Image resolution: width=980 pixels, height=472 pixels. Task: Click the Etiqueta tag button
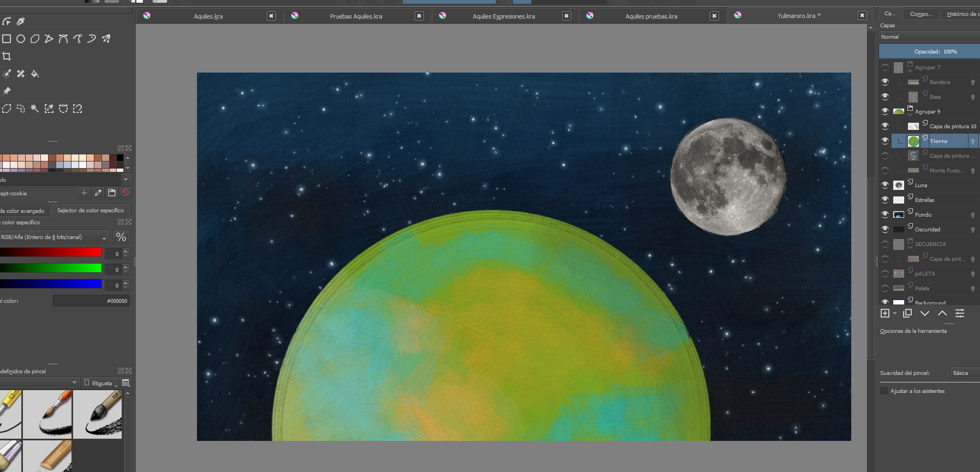pos(101,383)
